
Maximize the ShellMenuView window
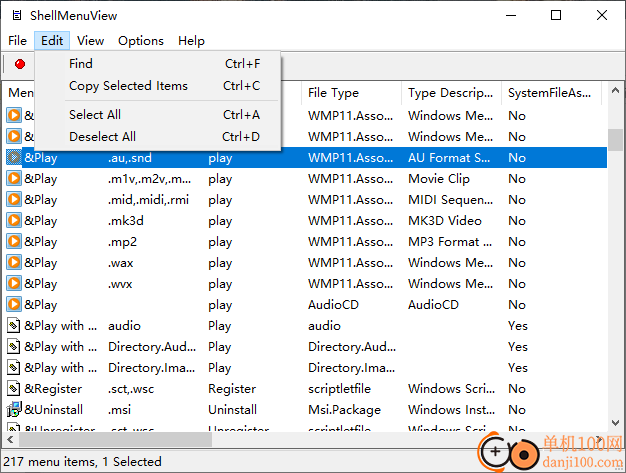coord(556,16)
